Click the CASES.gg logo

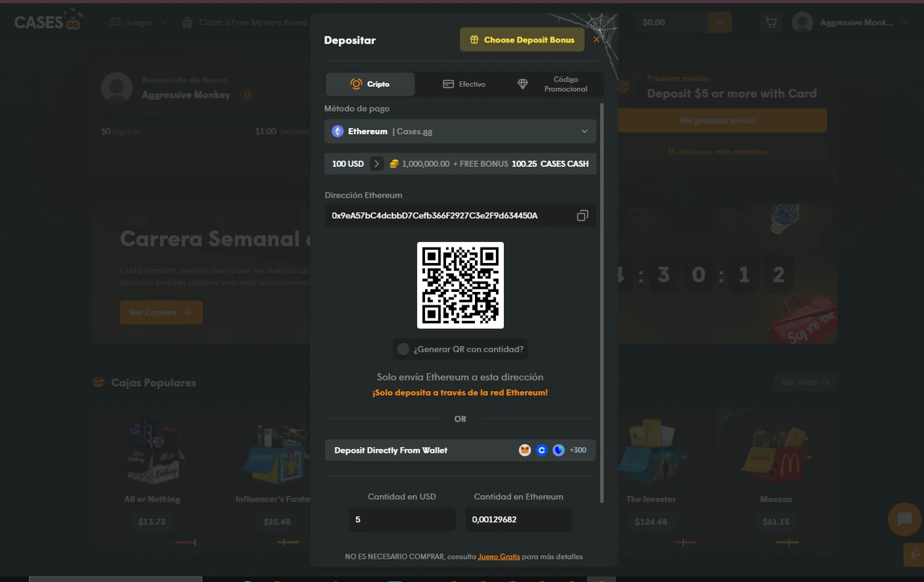click(48, 21)
